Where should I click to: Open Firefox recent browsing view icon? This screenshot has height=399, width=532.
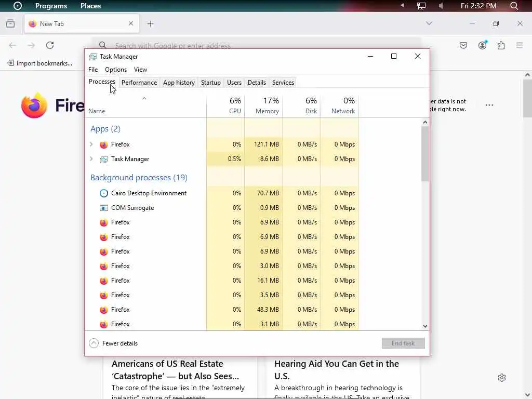[x=10, y=23]
